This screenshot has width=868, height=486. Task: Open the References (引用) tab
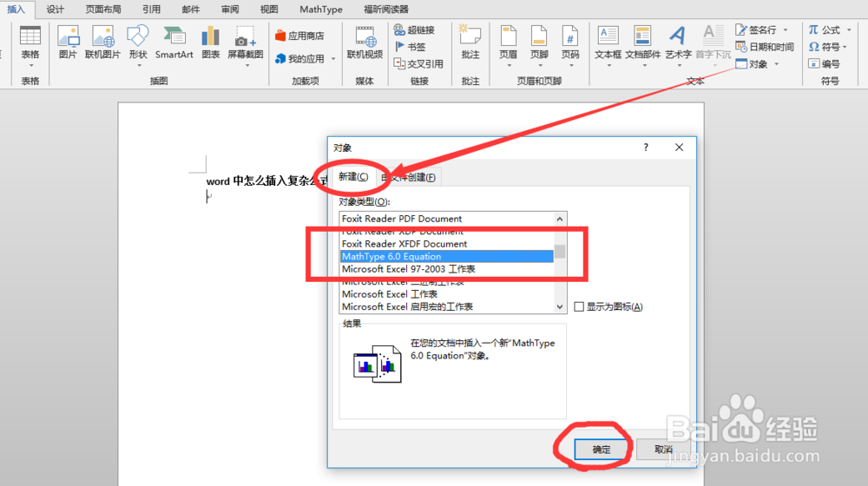151,9
